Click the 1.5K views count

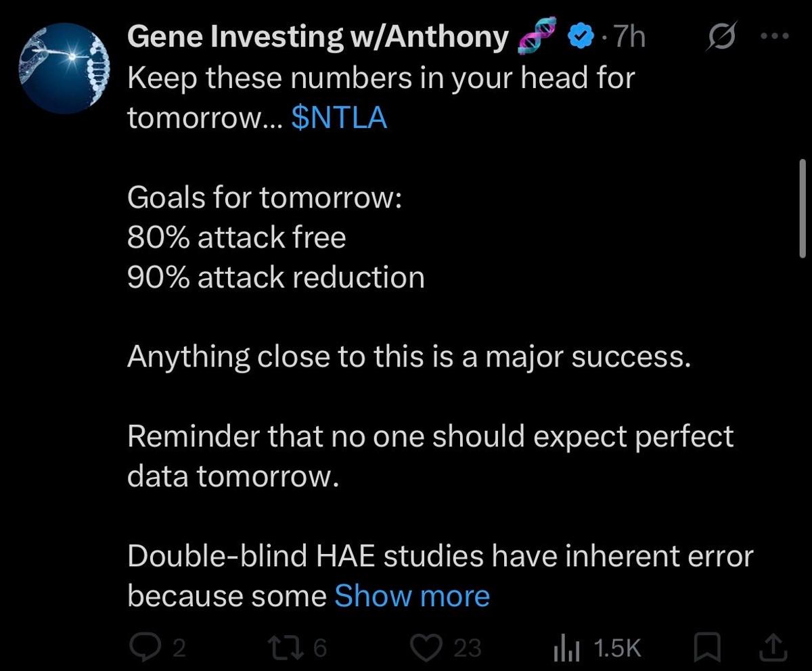[616, 649]
